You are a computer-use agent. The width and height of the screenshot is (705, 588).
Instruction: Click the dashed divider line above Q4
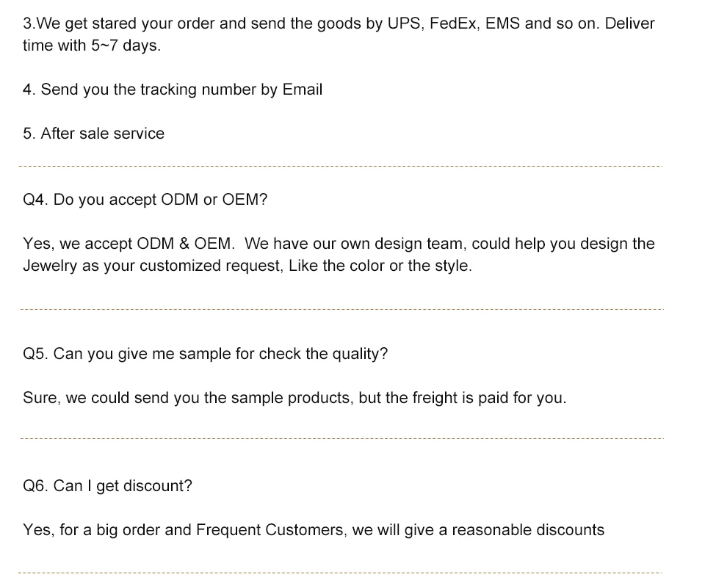pos(341,167)
